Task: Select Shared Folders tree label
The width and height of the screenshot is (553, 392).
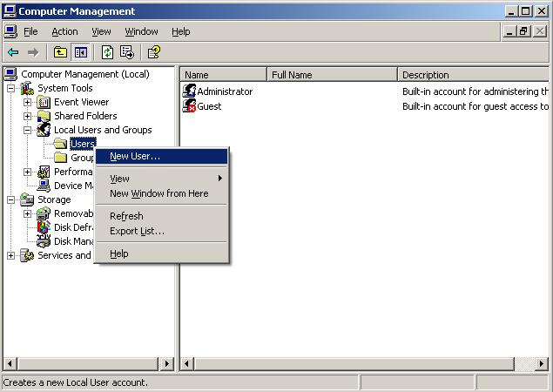Action: pos(85,116)
